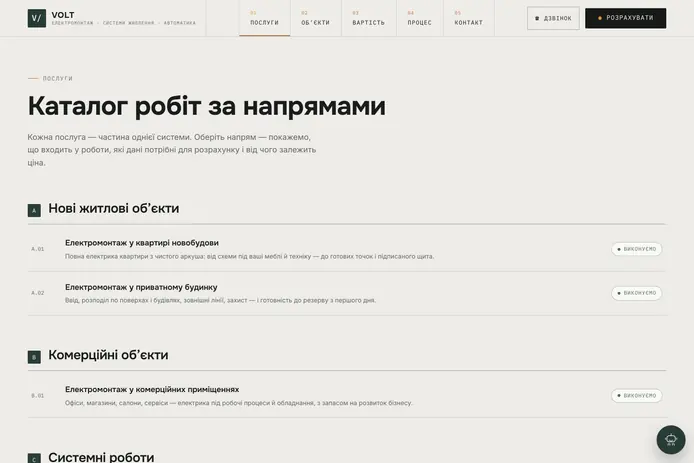Expand Електромонтаж у комерційних приміщеннях row
The height and width of the screenshot is (463, 694).
click(x=347, y=396)
